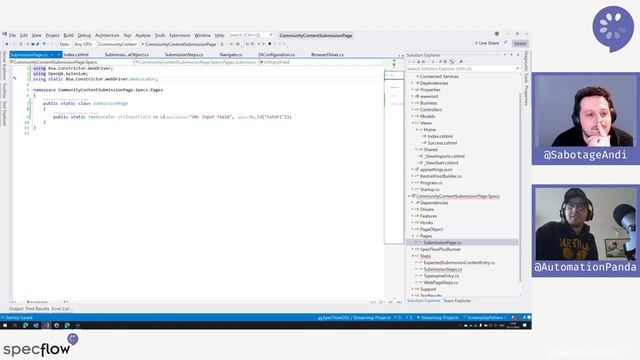Switch to the Team Explorer tab
Screen dimensions: 640x360
click(457, 300)
